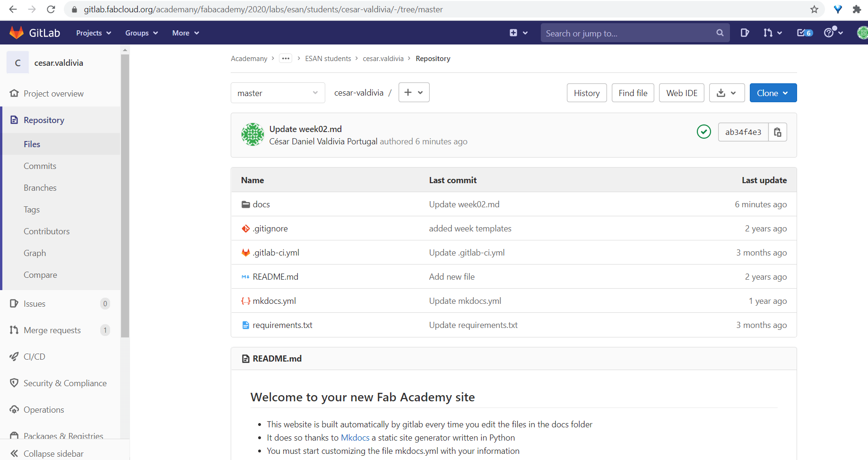
Task: Open the Web IDE button
Action: [682, 93]
